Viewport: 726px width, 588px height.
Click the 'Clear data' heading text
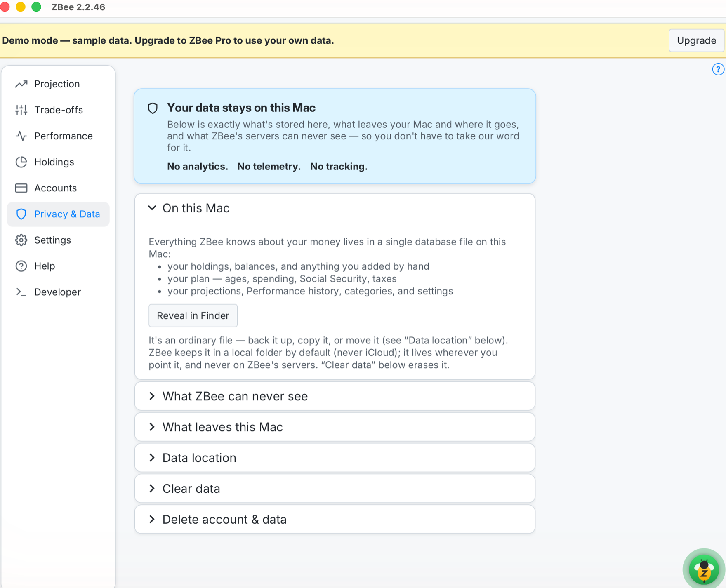coord(191,489)
